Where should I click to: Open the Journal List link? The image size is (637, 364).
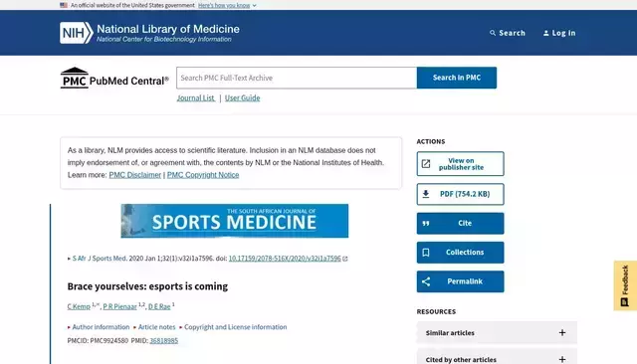196,97
